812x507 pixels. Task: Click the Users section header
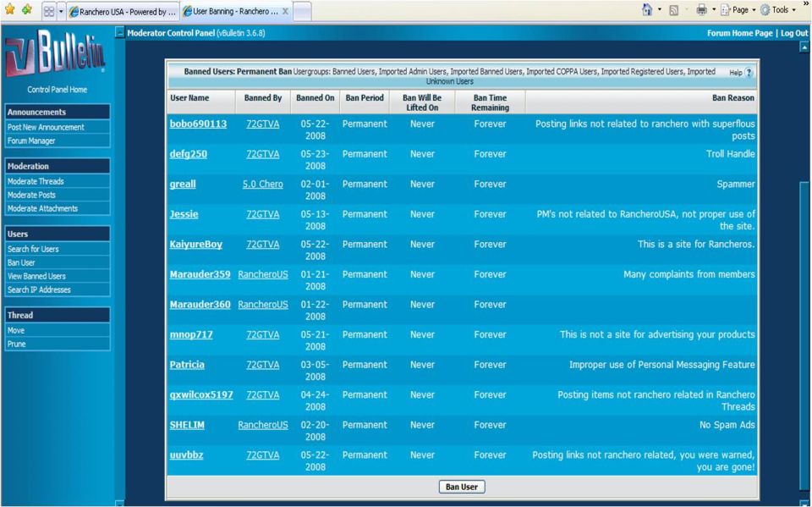pyautogui.click(x=58, y=234)
